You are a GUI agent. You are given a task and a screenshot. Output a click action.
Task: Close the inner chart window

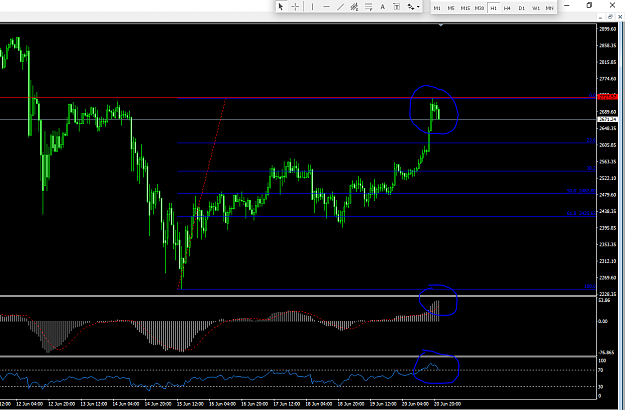620,17
